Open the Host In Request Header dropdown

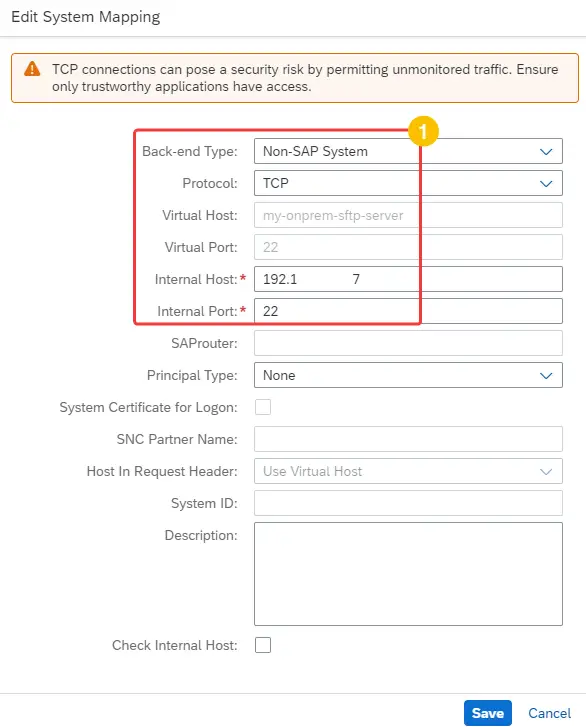(408, 472)
